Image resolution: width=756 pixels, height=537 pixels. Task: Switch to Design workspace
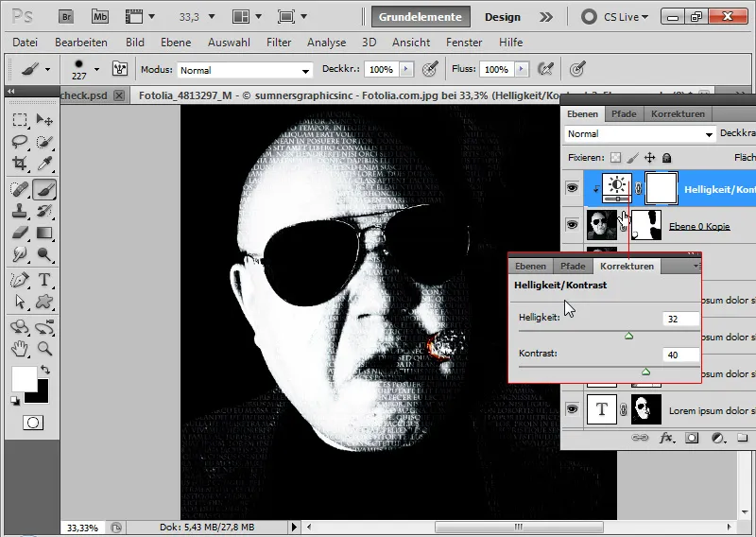click(x=503, y=17)
